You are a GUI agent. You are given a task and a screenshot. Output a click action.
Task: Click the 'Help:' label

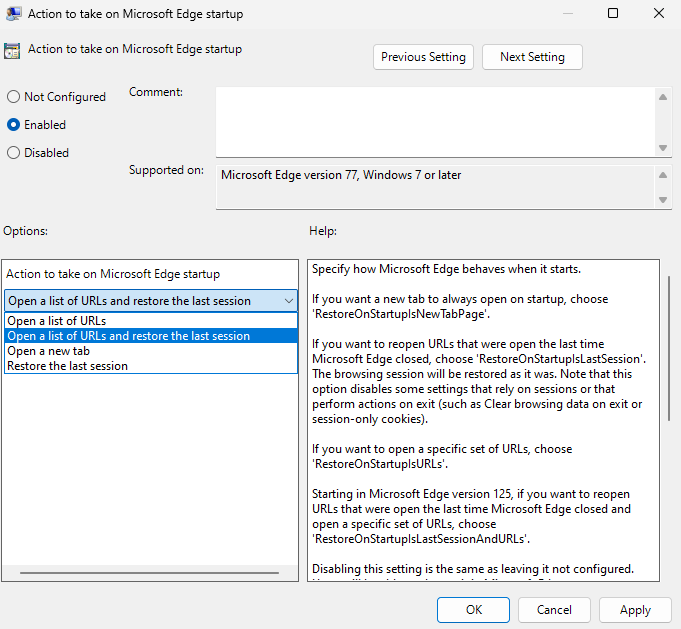[323, 231]
